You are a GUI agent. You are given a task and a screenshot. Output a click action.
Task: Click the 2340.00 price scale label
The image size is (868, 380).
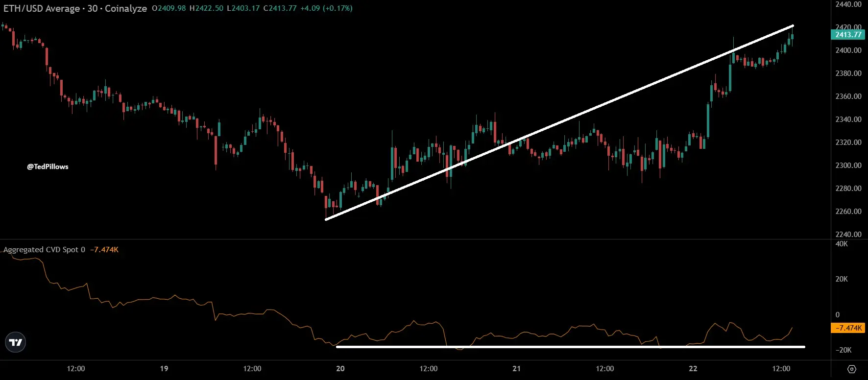[848, 119]
